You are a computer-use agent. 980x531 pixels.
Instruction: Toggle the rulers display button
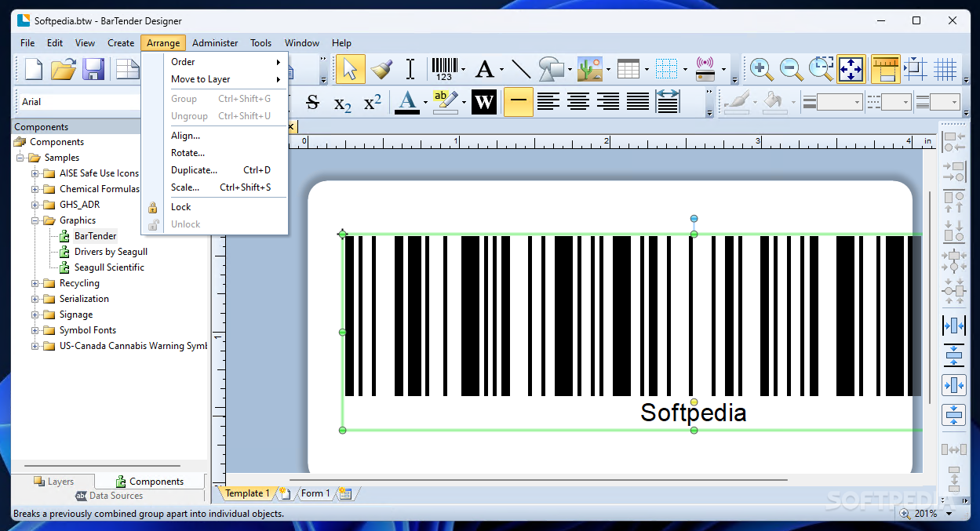[886, 69]
